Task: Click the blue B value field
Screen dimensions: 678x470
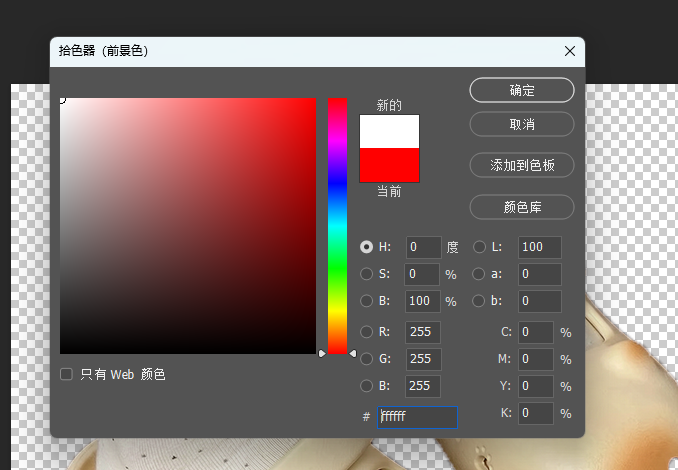Action: [423, 386]
